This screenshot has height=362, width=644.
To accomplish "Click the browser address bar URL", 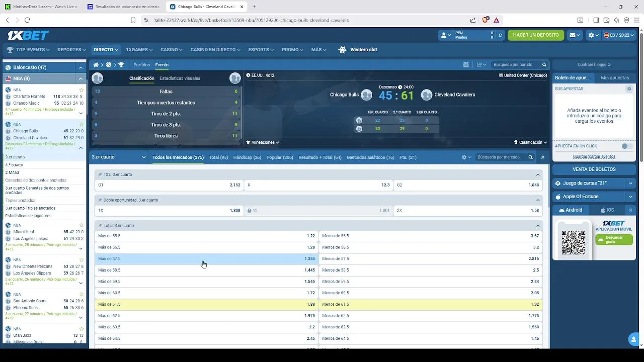I will [x=251, y=20].
